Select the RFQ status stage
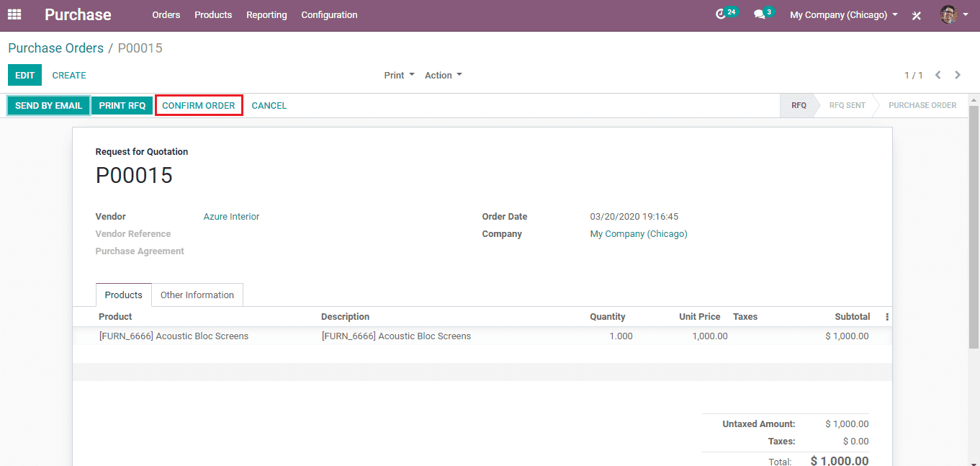980x466 pixels. 799,105
